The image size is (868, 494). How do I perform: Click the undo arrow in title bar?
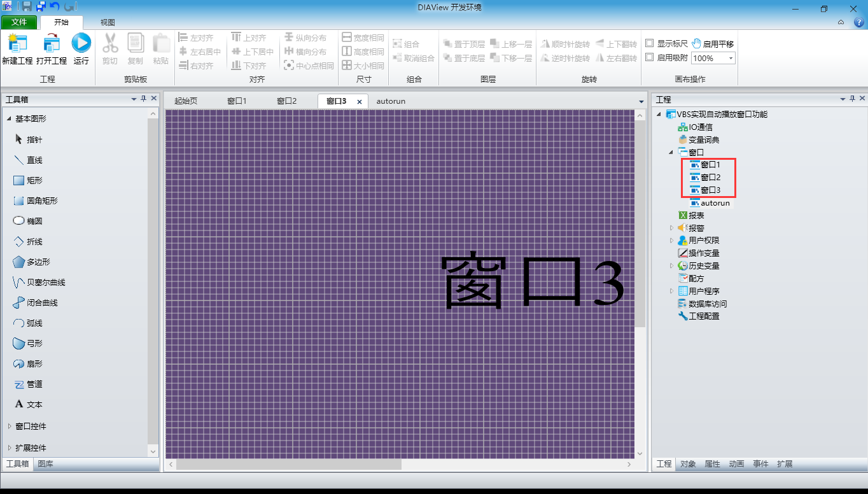tap(54, 6)
